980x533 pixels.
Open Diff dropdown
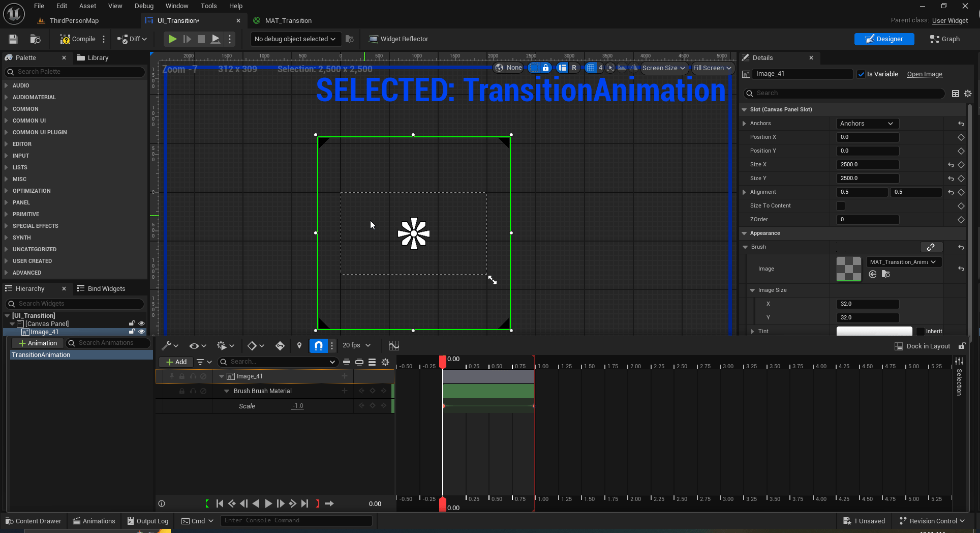[132, 39]
